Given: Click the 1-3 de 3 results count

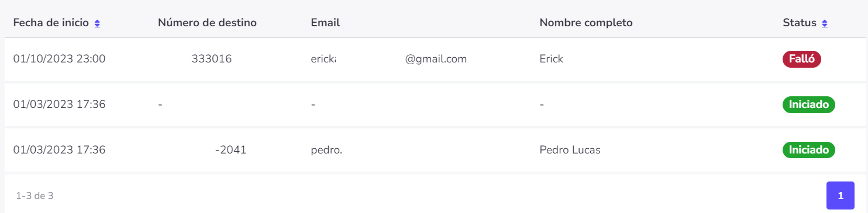Looking at the screenshot, I should [35, 195].
